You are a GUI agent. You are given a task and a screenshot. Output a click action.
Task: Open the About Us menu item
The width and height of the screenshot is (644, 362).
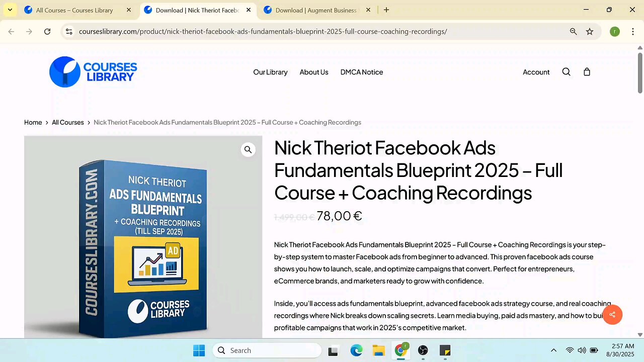(314, 72)
